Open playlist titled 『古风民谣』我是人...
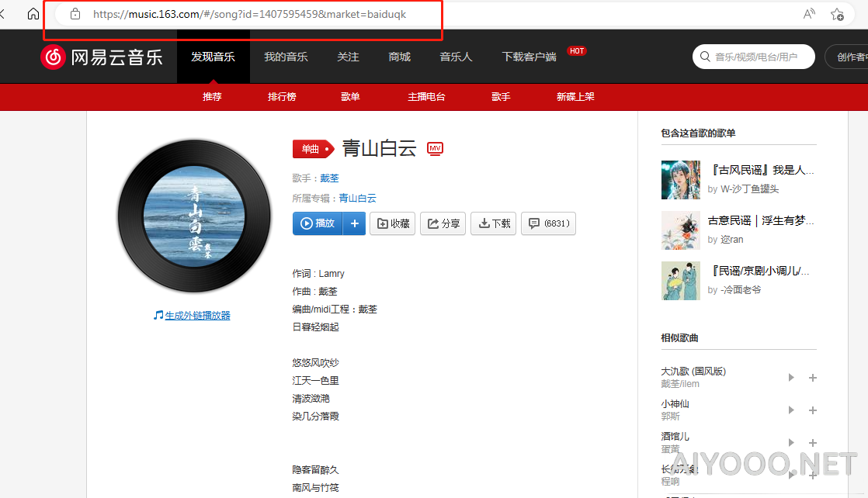 [x=761, y=170]
